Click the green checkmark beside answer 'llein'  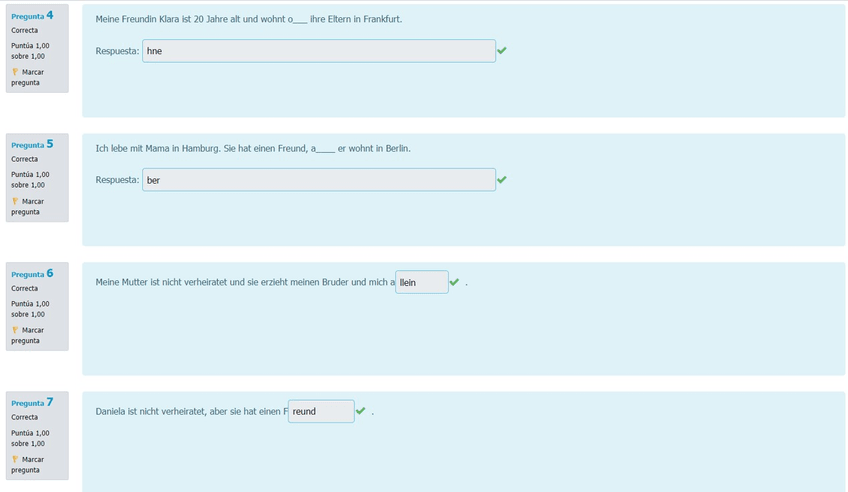coord(454,282)
